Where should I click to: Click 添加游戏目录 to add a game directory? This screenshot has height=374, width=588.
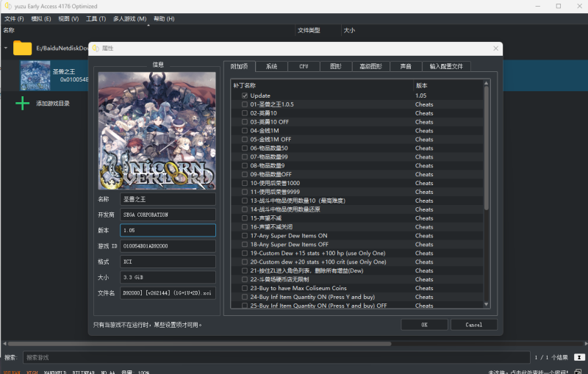[x=53, y=104]
